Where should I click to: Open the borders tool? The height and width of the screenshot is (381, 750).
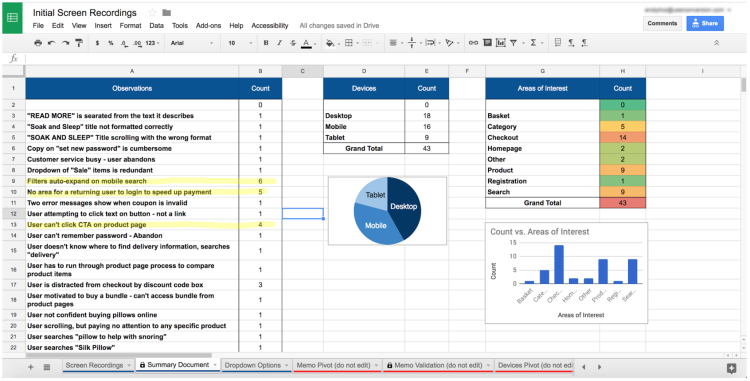349,43
